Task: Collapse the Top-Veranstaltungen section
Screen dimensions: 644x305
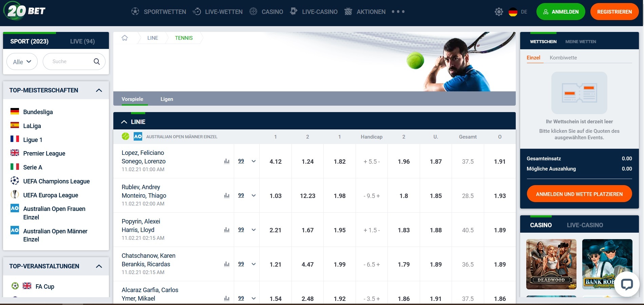Action: click(x=99, y=266)
